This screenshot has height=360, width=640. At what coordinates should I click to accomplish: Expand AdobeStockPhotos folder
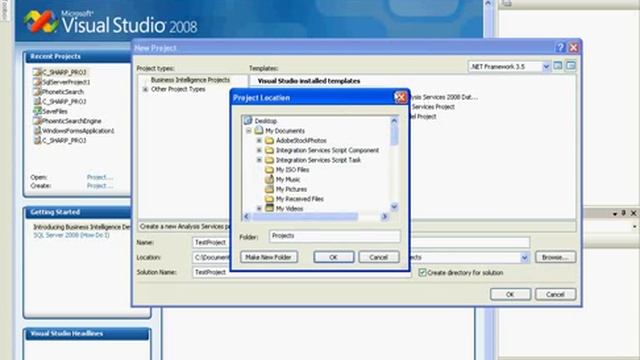click(259, 140)
